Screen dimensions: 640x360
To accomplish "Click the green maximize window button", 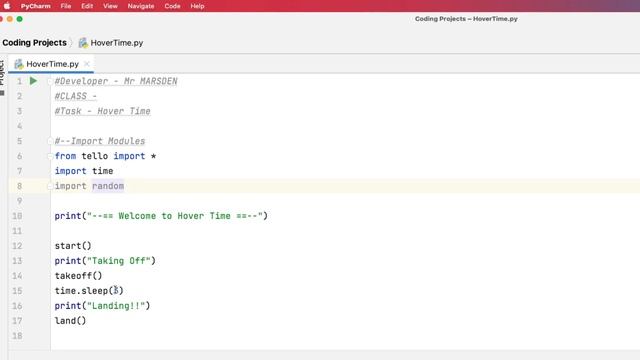I will pos(19,19).
